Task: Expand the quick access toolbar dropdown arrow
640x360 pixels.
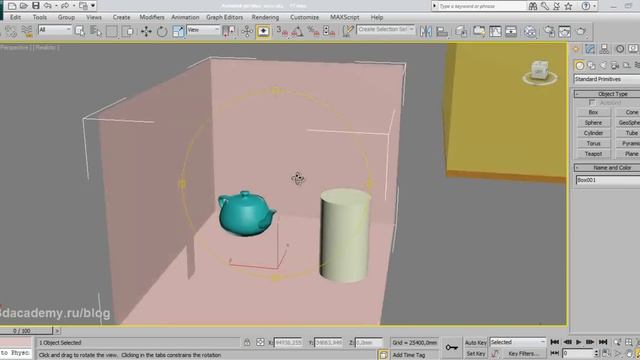Action: coord(93,6)
